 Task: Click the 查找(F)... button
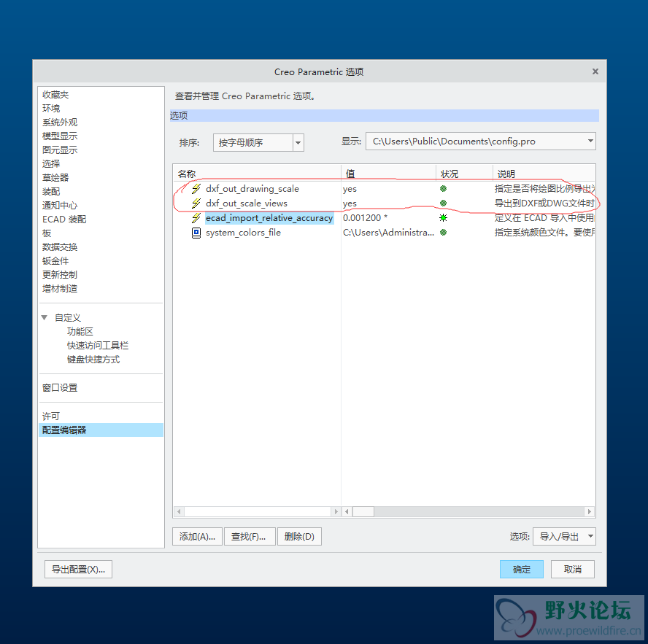(x=250, y=536)
